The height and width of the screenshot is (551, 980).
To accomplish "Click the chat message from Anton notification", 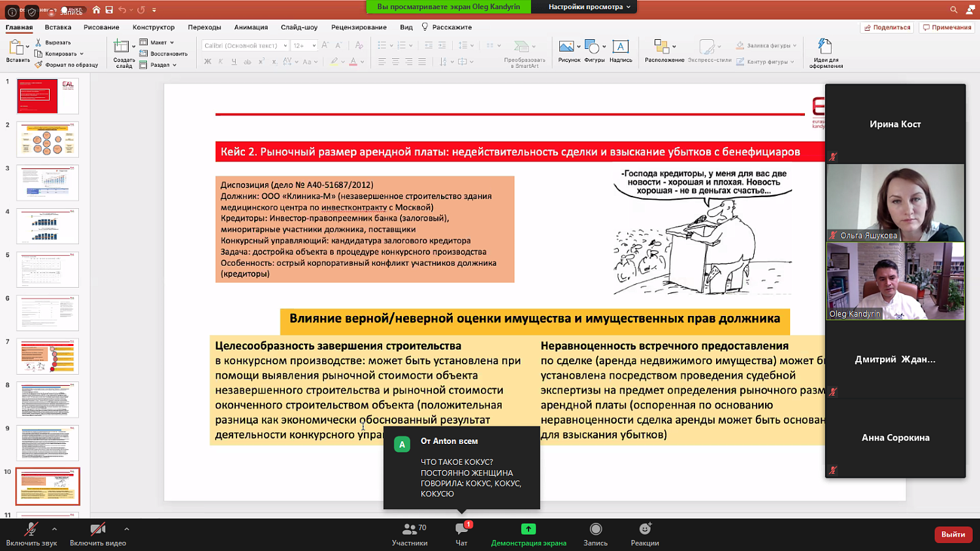I will pos(462,467).
